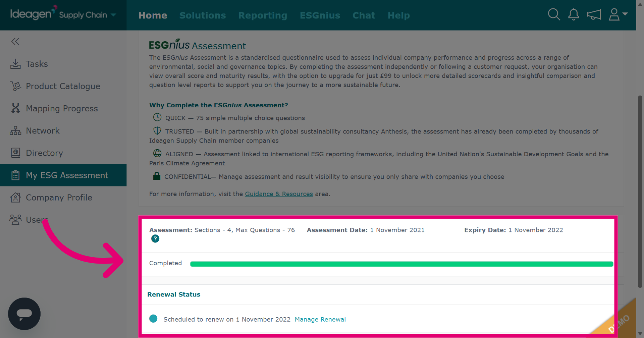The image size is (644, 338).
Task: Open the Help menu
Action: pyautogui.click(x=398, y=15)
